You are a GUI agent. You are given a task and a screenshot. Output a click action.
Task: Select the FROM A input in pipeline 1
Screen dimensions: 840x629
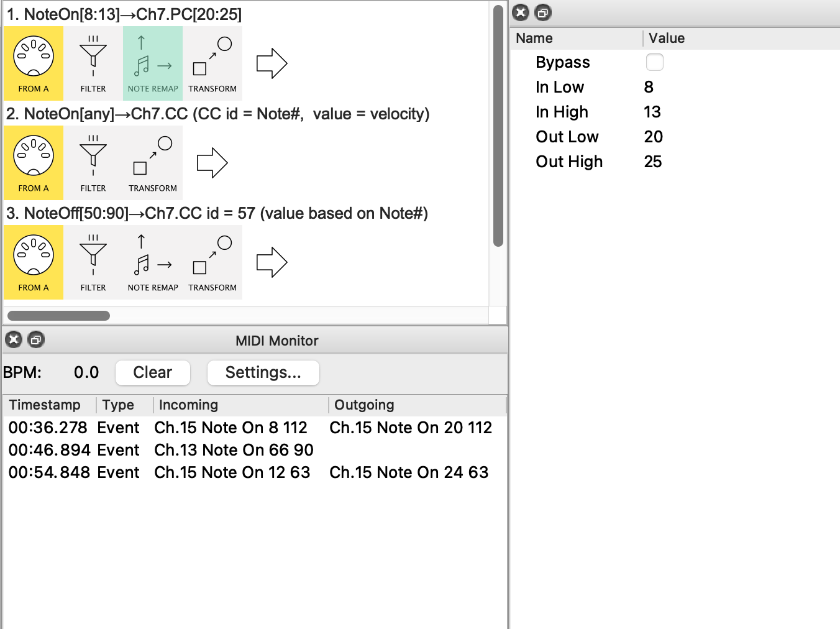point(34,63)
